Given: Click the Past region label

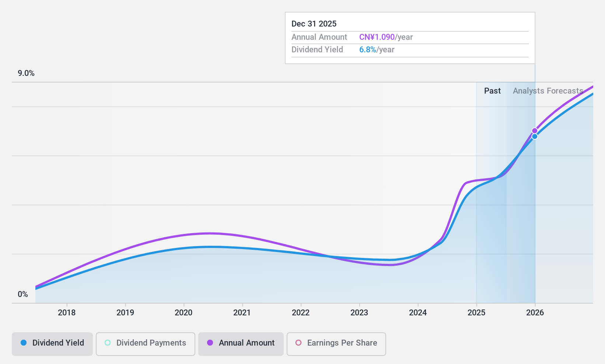Looking at the screenshot, I should pos(492,91).
